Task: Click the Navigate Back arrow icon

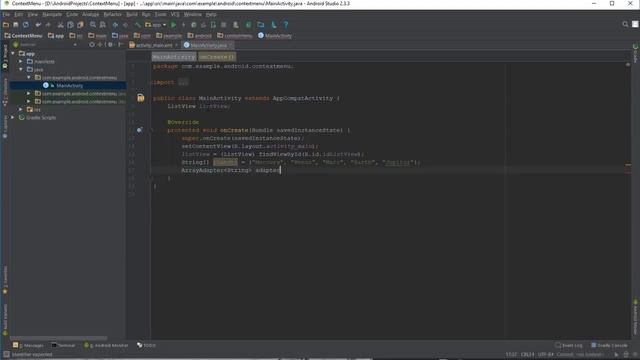Action: pyautogui.click(x=115, y=25)
